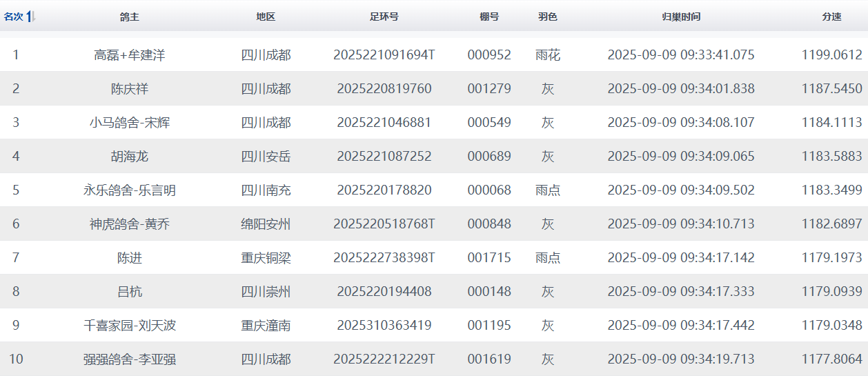Viewport: 868px width, 376px height.
Task: Click ring number 2025221046881
Action: pos(384,123)
